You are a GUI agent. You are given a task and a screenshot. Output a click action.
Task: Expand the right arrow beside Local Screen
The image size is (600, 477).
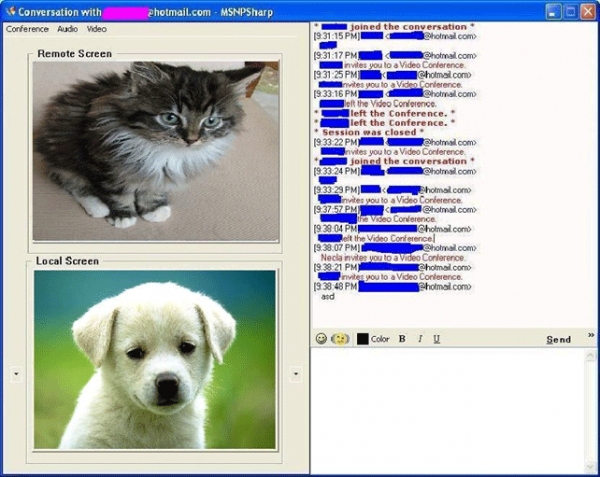(x=295, y=373)
